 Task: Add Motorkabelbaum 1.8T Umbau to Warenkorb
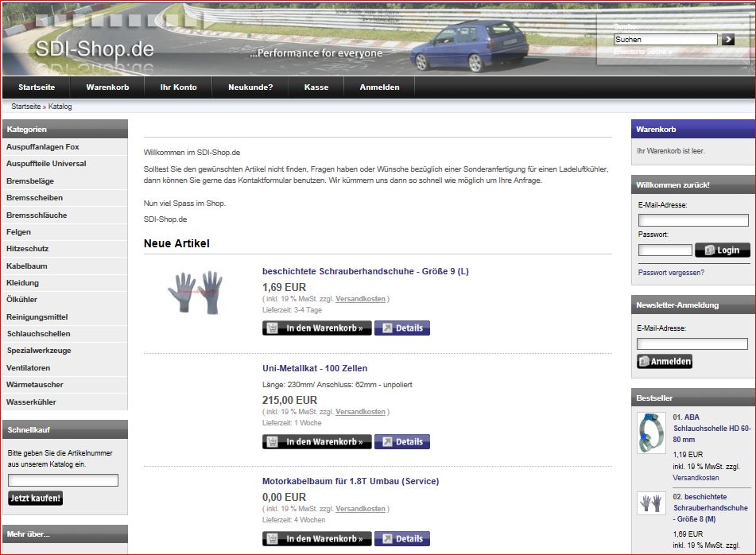(x=317, y=538)
